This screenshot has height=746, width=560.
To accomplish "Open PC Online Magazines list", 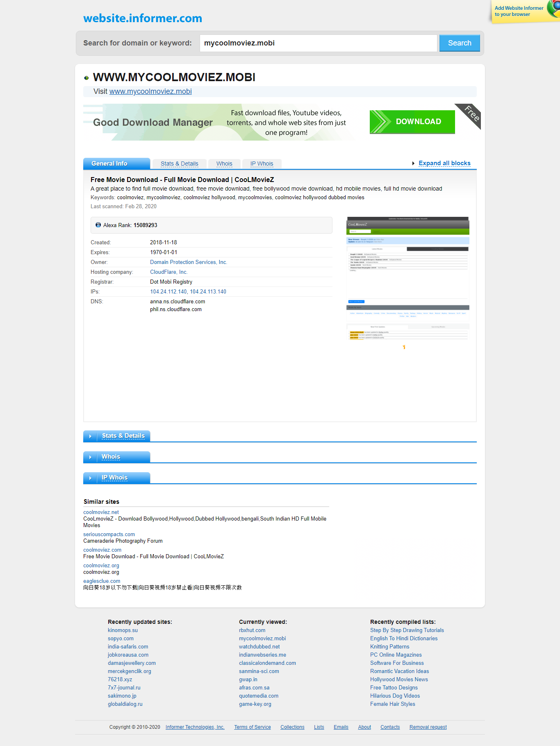I will (x=396, y=655).
